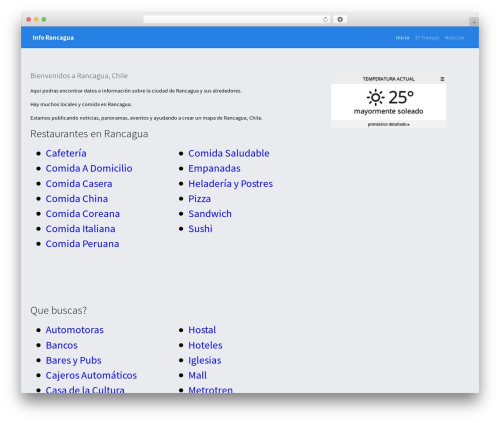Open the Pizza link
Screen dimensions: 500x423
[x=199, y=199]
